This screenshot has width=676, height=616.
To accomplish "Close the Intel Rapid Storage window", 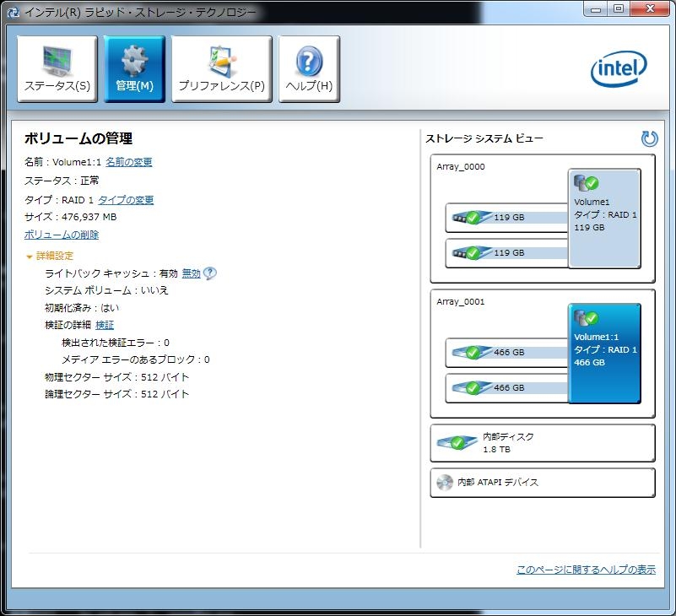I will tap(651, 8).
